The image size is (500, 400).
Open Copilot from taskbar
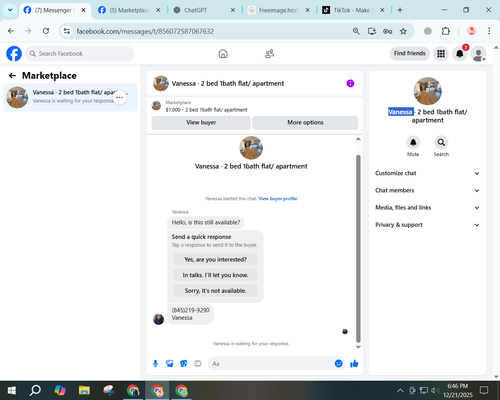click(60, 390)
